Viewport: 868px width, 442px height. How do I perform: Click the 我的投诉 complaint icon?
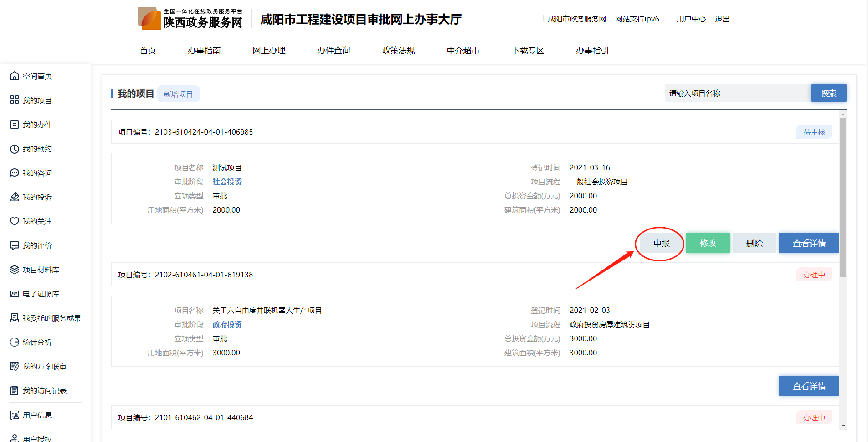[15, 197]
